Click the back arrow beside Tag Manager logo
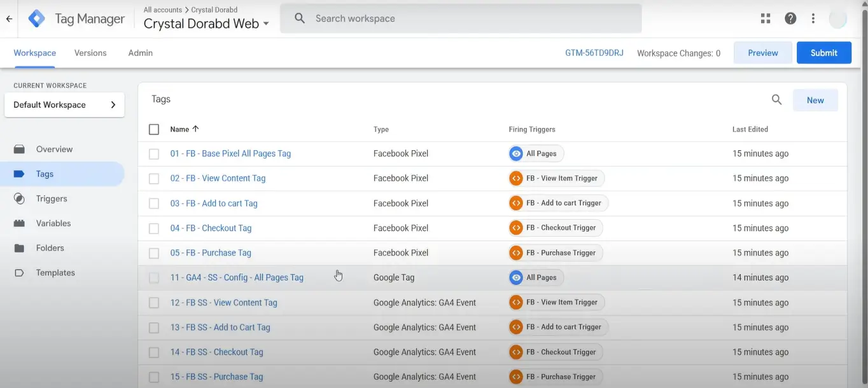 [x=9, y=19]
